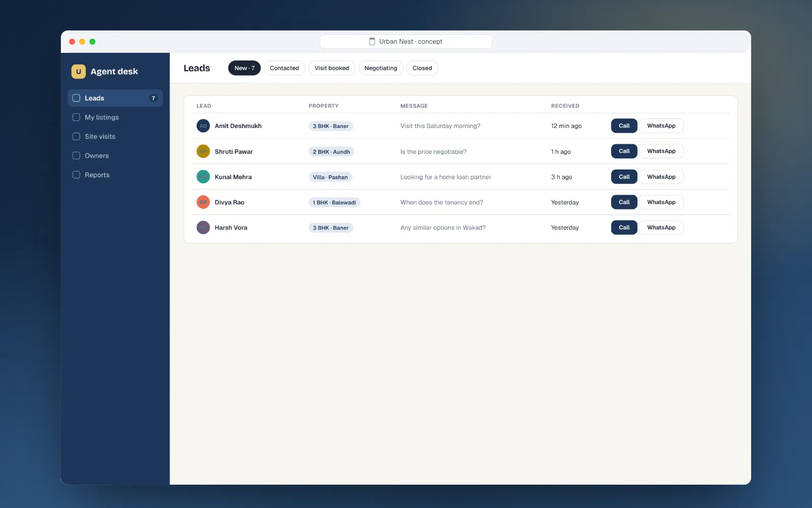The image size is (812, 508).
Task: Click the Reports sidebar icon
Action: [76, 175]
